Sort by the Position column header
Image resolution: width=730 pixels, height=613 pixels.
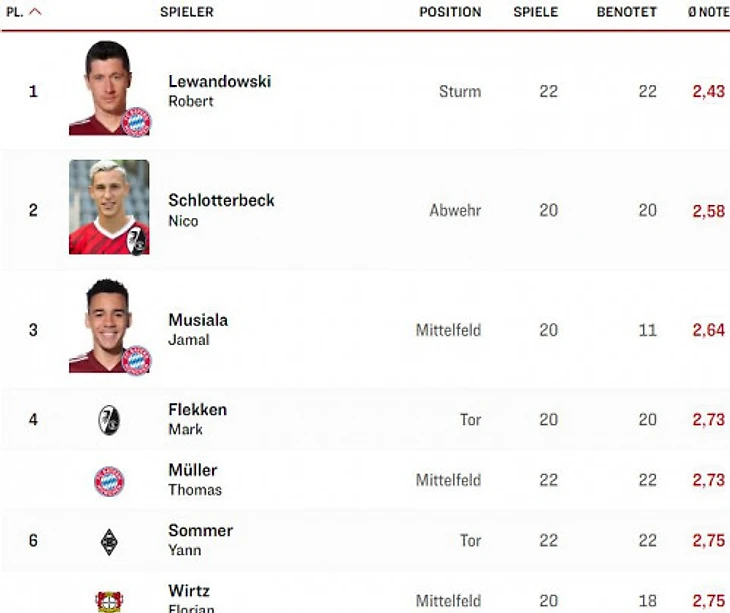[x=449, y=12]
